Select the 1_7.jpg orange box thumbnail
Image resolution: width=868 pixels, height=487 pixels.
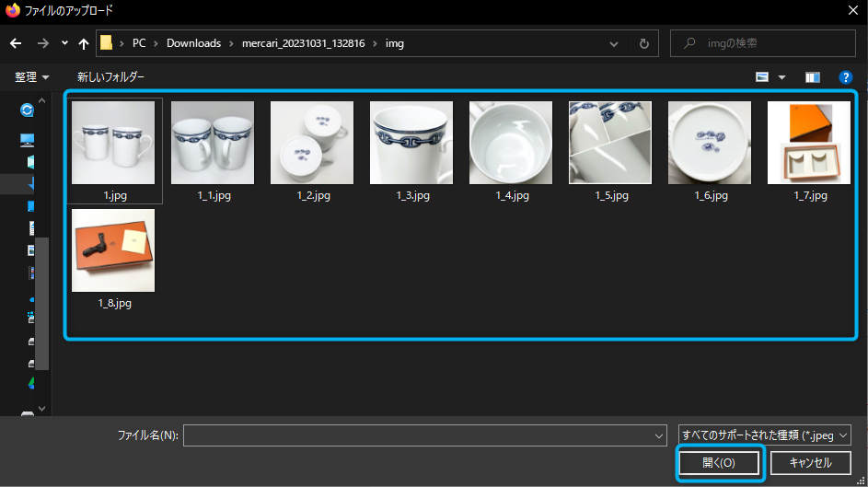809,142
